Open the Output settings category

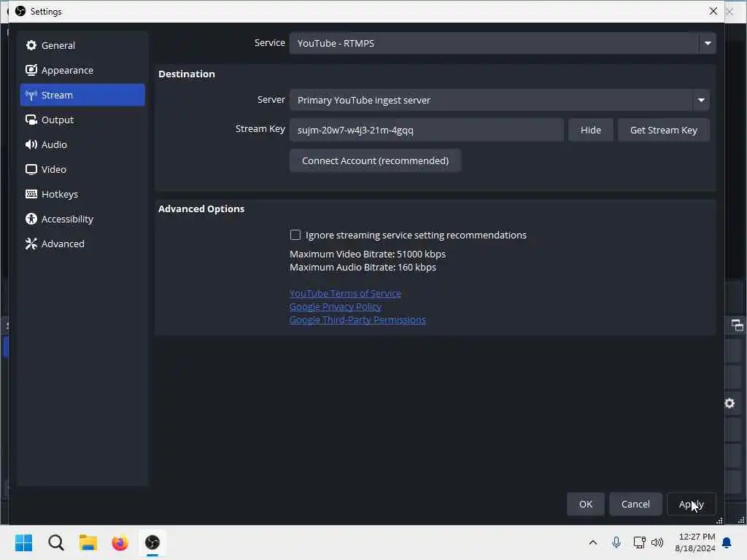[x=82, y=120]
